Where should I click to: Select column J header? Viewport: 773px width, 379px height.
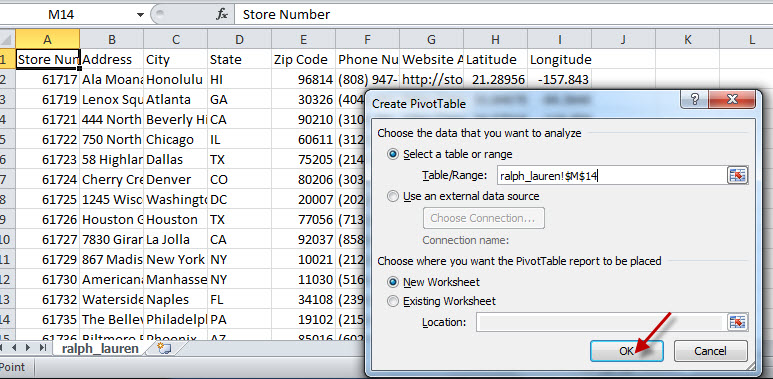pos(623,39)
